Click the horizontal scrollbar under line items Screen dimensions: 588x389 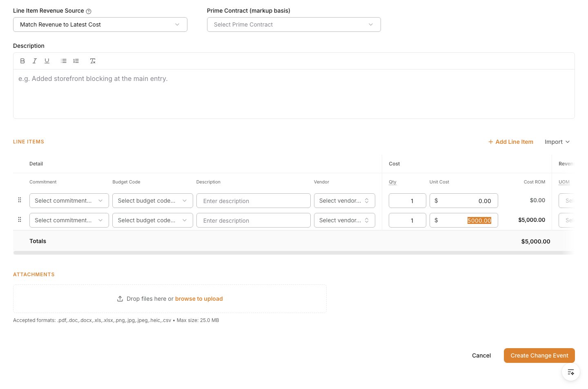pos(294,253)
